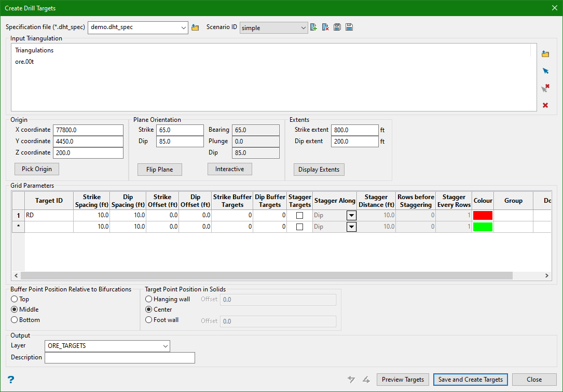
Task: Expand the output Layer dropdown
Action: coord(165,346)
